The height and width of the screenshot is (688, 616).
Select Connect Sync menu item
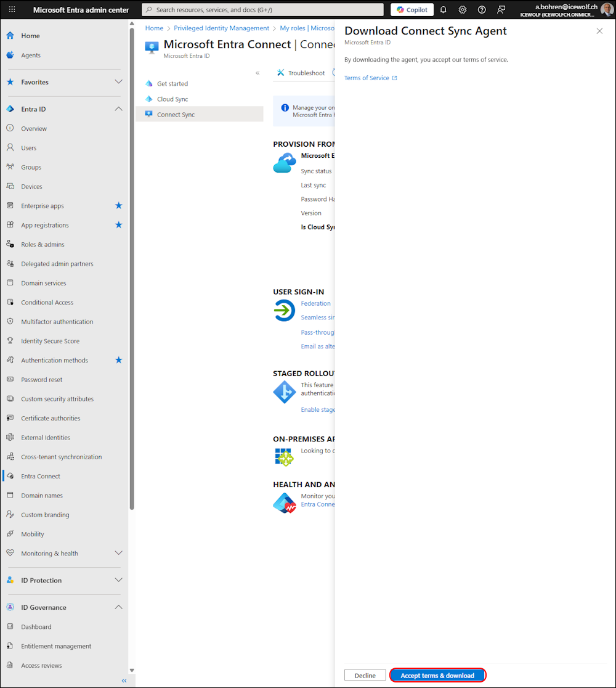[200, 115]
